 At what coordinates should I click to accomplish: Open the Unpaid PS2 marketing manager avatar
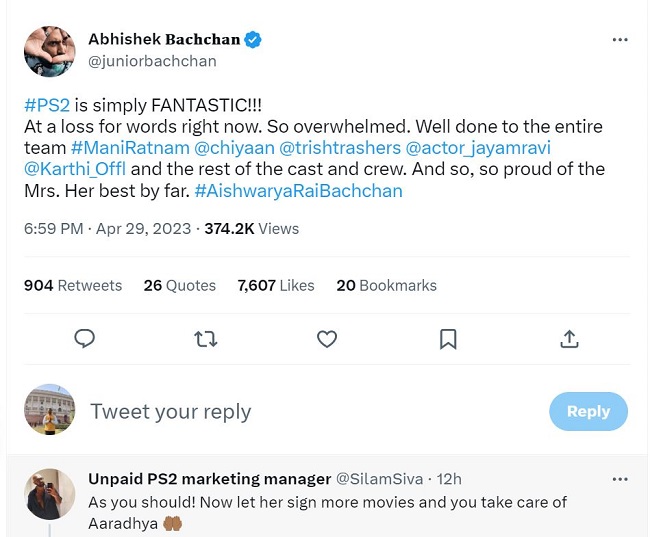click(x=49, y=494)
